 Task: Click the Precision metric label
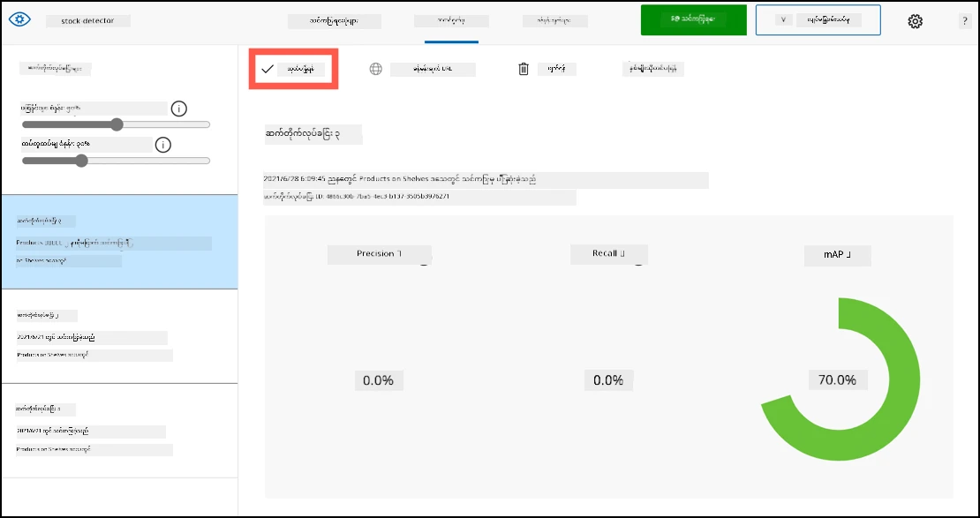pos(380,253)
